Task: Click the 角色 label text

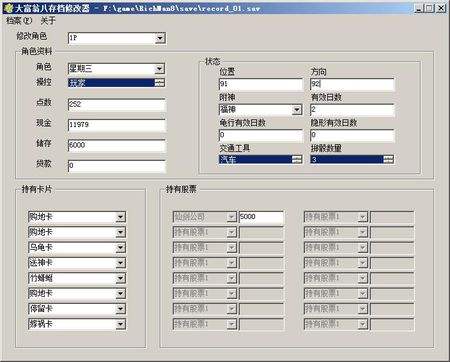Action: coord(44,67)
